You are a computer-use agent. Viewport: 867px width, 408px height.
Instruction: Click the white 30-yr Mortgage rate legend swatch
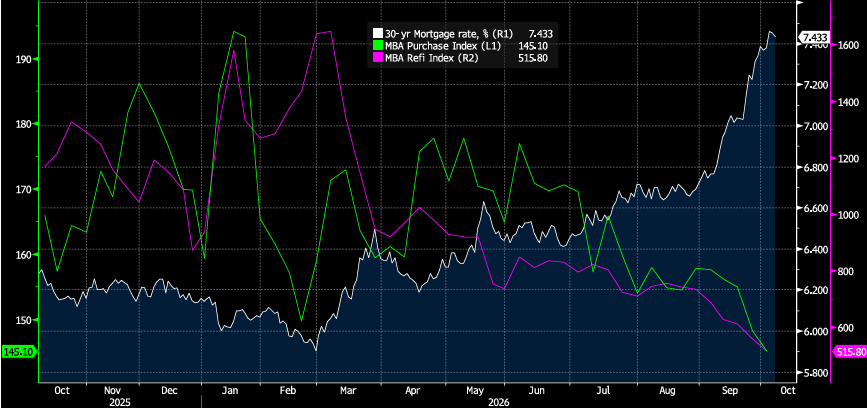point(378,34)
